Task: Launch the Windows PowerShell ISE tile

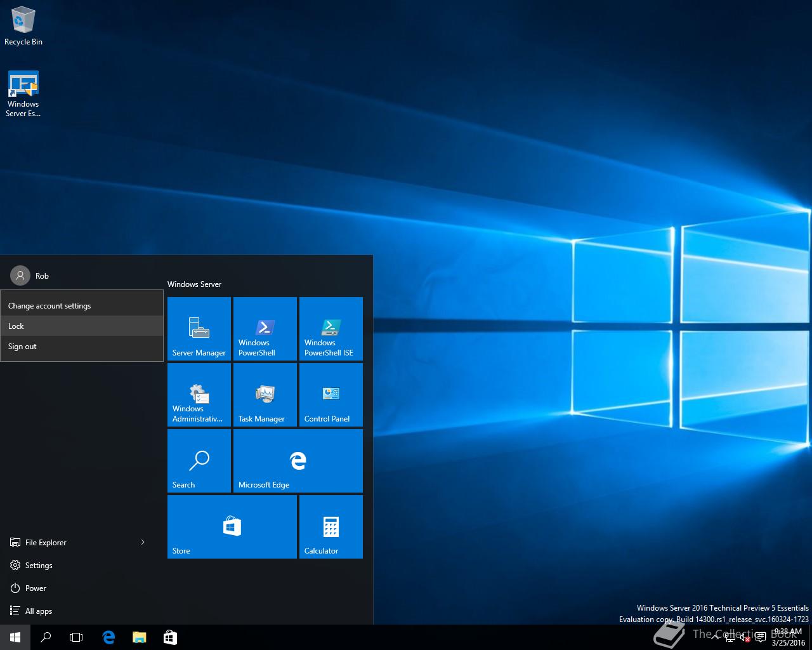Action: (331, 329)
